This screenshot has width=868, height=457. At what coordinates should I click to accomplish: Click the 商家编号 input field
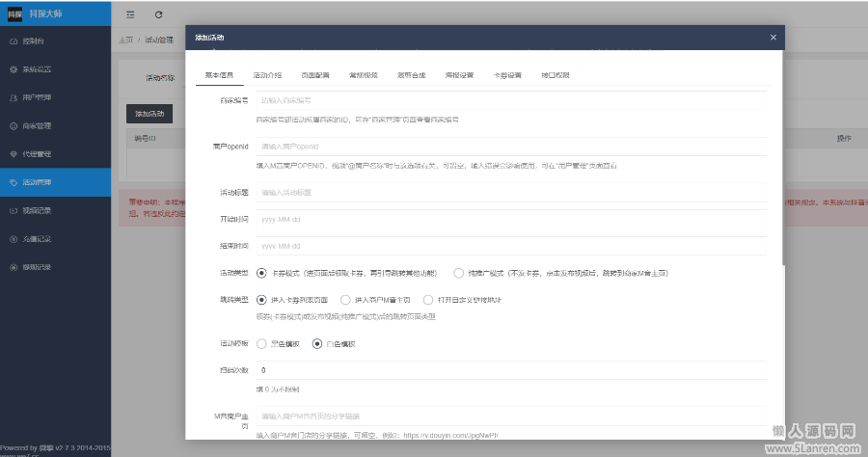[x=510, y=100]
